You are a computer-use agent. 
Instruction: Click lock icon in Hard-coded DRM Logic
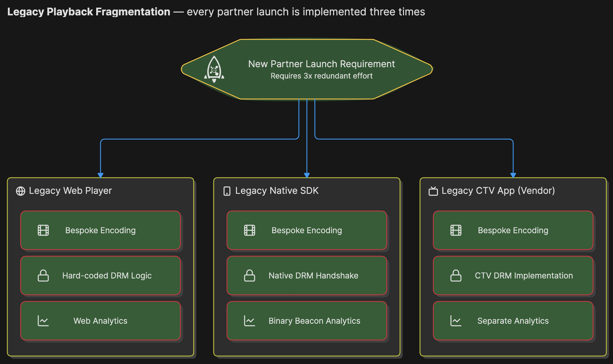(43, 275)
